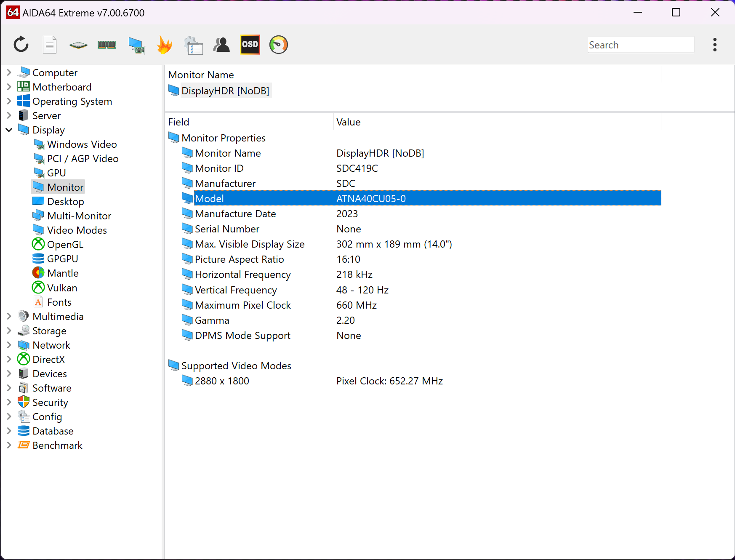Select Windows Video in the tree
Viewport: 735px width, 560px height.
pos(82,144)
